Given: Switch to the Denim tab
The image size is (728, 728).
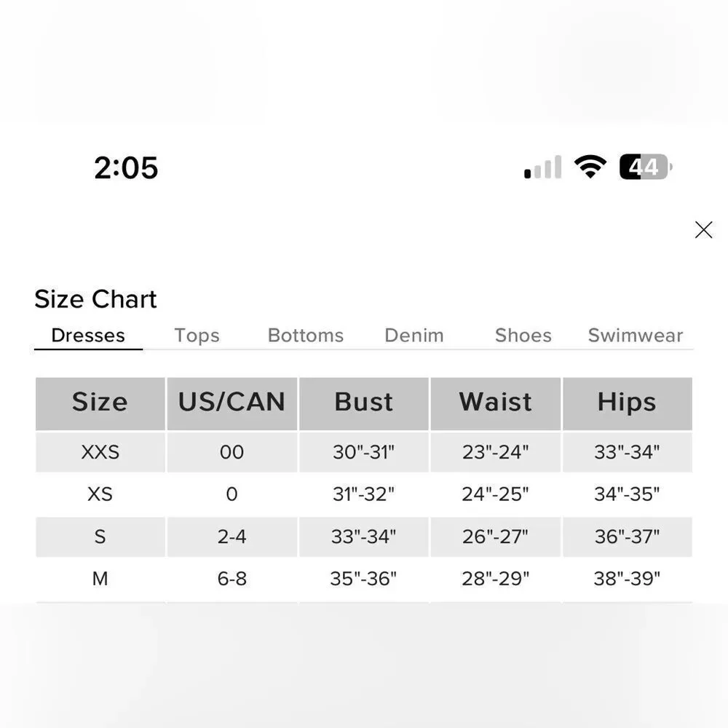Looking at the screenshot, I should [414, 336].
